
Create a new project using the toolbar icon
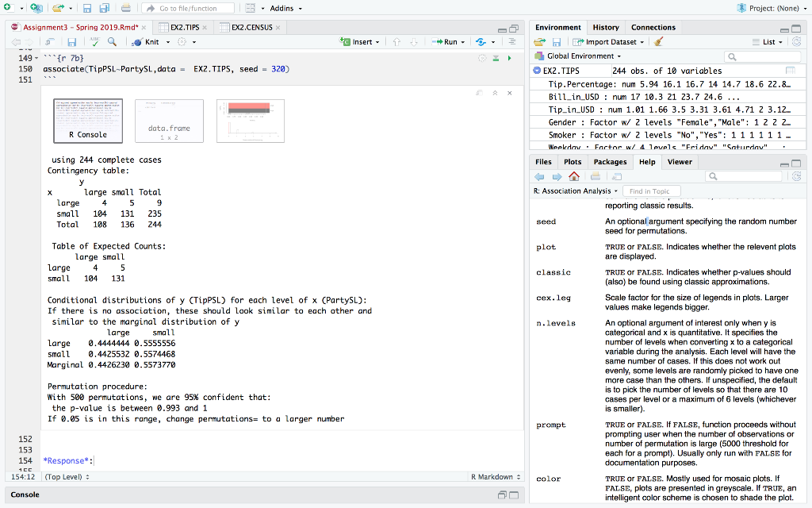36,8
